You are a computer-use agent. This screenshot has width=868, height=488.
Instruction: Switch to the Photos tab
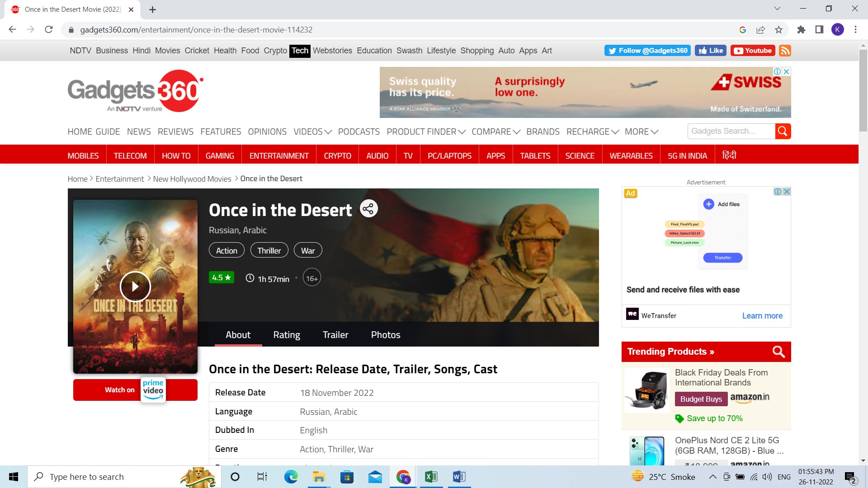coord(386,335)
